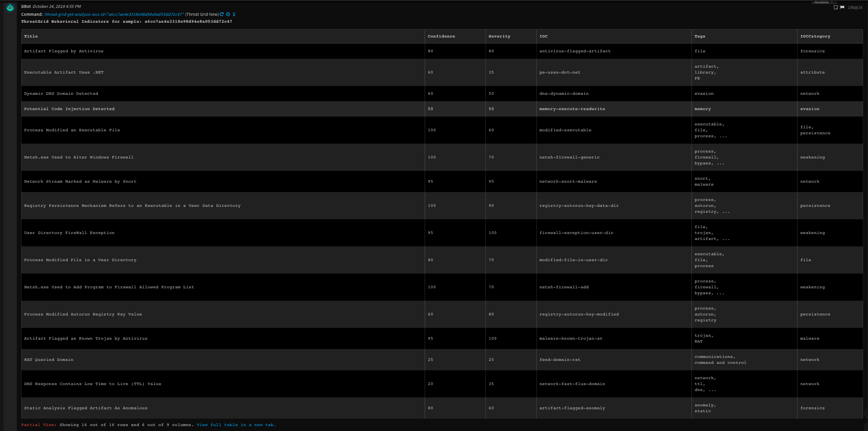Image resolution: width=868 pixels, height=431 pixels.
Task: Click the Title column header
Action: point(31,36)
